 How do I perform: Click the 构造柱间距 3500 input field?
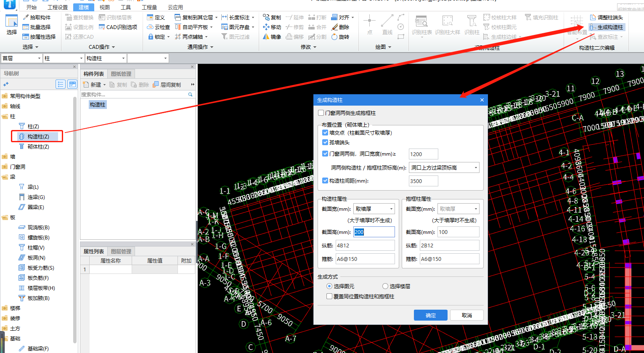click(424, 181)
